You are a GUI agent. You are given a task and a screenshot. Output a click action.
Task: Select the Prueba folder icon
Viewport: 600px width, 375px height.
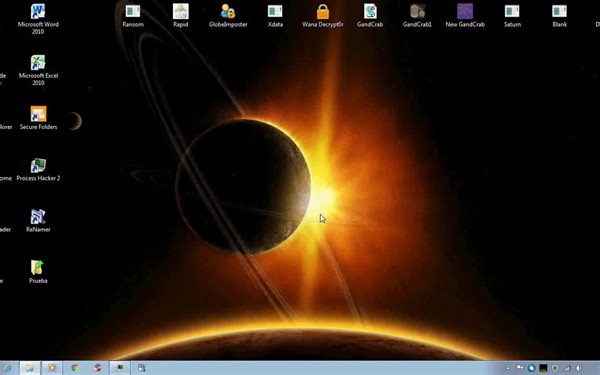(38, 272)
